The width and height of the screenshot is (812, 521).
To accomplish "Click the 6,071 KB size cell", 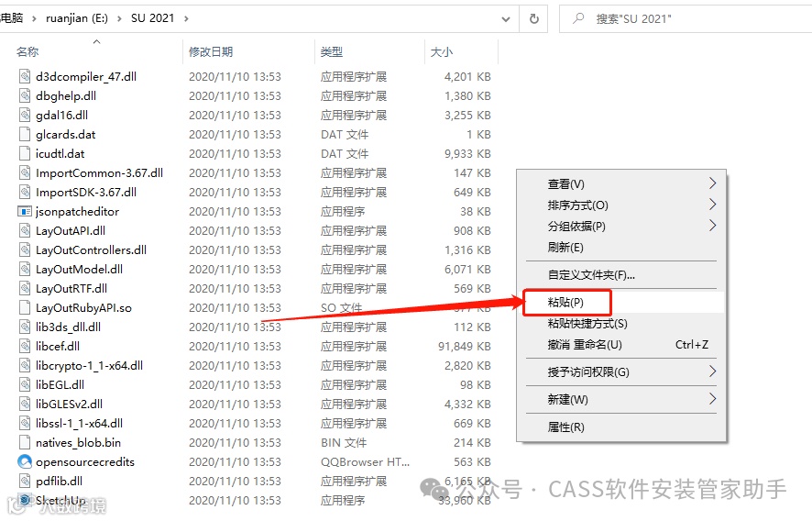I will (467, 269).
